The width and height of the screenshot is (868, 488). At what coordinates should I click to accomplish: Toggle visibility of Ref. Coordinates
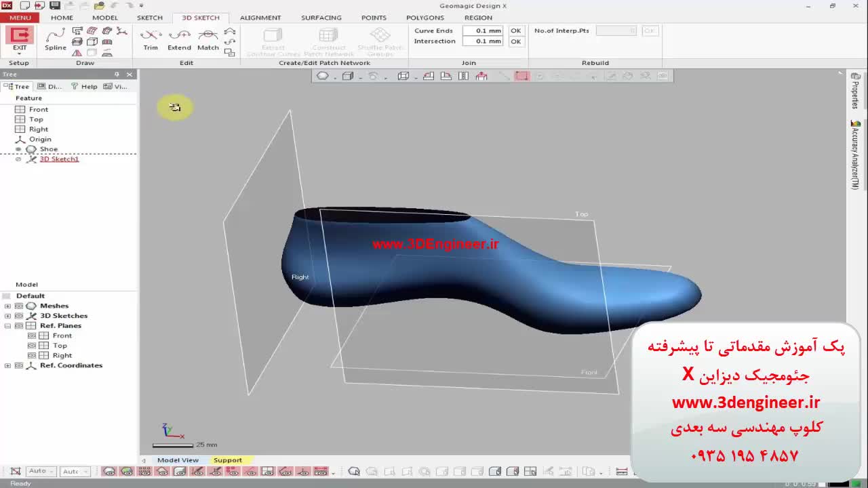[19, 365]
